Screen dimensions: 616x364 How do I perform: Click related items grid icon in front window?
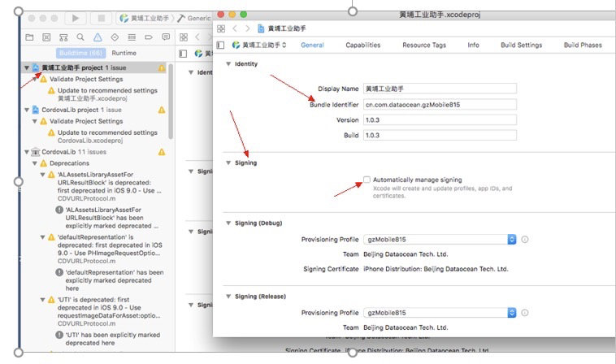coord(221,28)
